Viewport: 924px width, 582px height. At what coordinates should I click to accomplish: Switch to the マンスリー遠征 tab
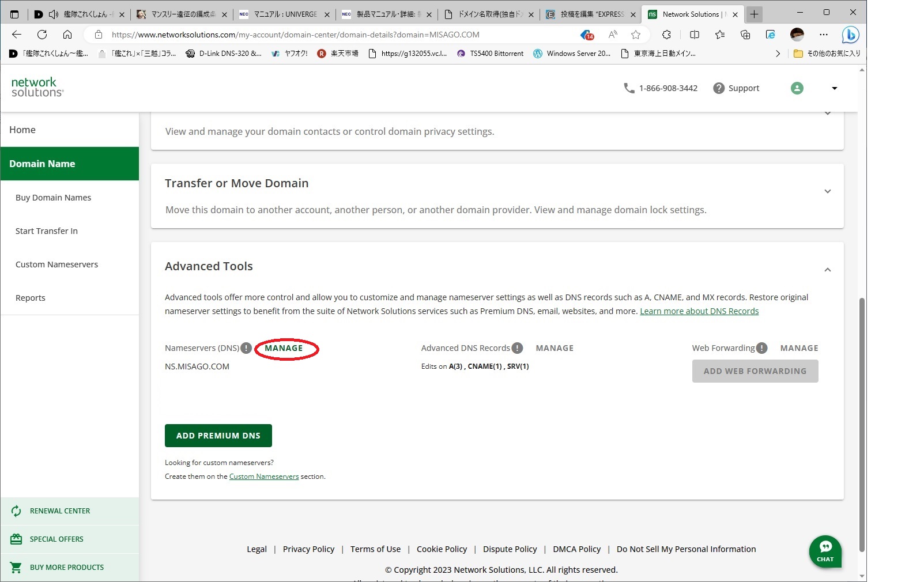(183, 14)
